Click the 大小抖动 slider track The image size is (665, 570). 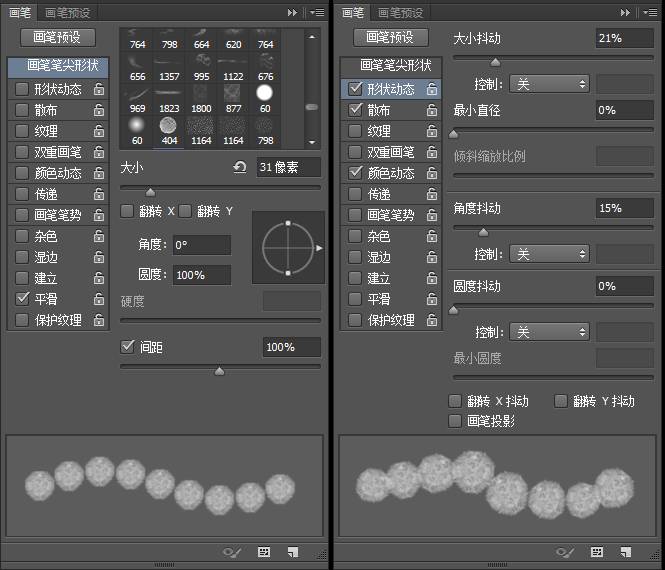click(x=553, y=60)
